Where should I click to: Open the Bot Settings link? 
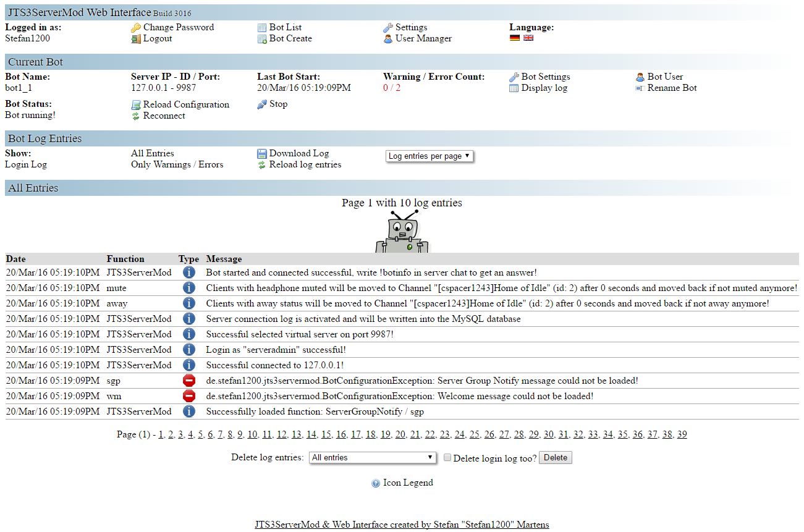545,77
